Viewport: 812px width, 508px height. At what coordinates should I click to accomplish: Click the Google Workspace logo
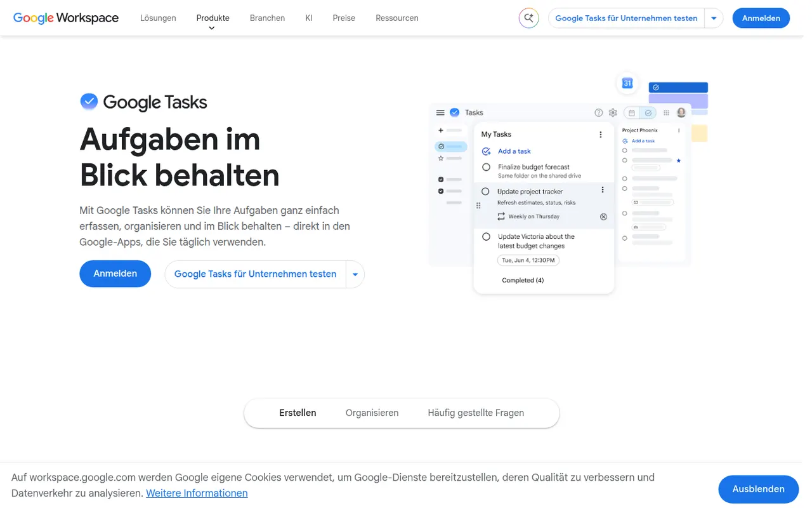coord(66,18)
